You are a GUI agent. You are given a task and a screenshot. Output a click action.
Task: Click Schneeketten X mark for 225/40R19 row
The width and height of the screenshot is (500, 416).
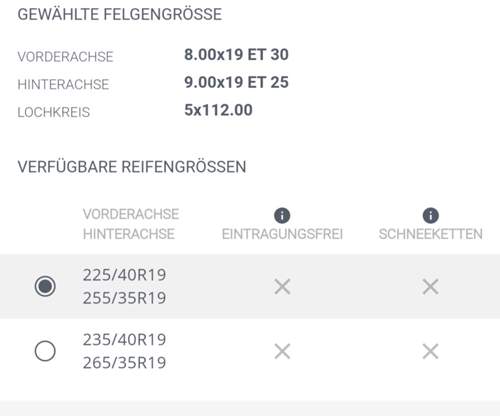click(x=430, y=286)
